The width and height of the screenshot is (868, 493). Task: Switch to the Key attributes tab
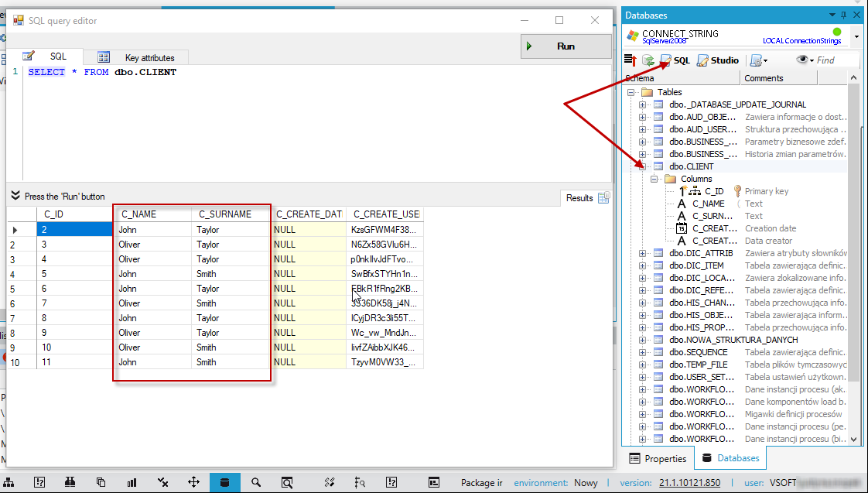click(x=136, y=57)
